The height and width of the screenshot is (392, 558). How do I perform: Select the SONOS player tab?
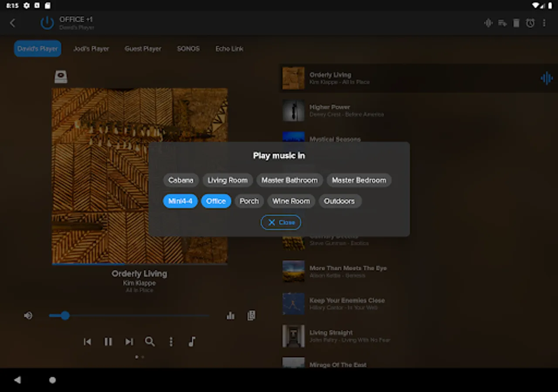[188, 49]
